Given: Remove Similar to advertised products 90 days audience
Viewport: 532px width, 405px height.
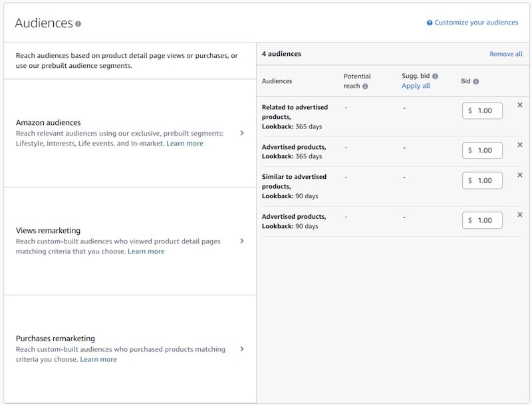Looking at the screenshot, I should pos(520,175).
